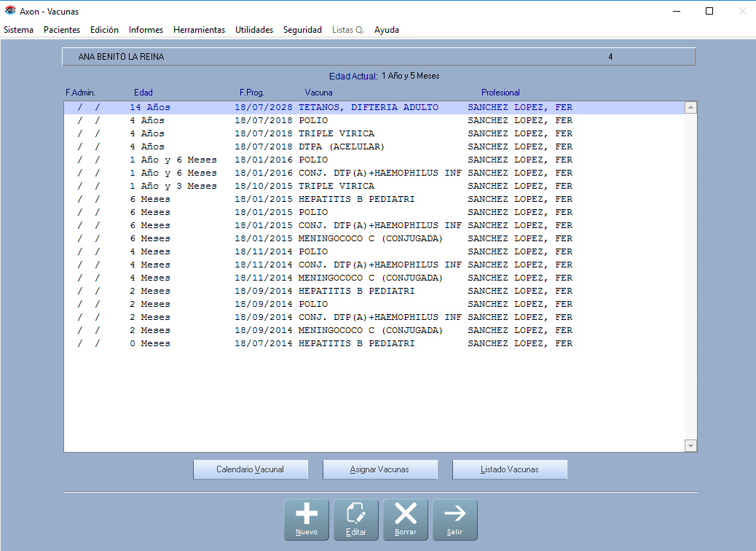The width and height of the screenshot is (756, 551).
Task: Click the Salir arrow icon button
Action: point(454,519)
